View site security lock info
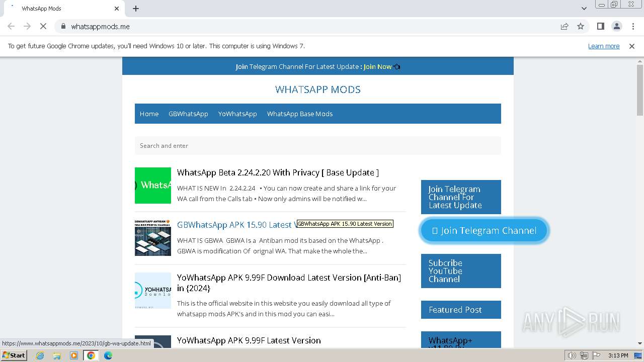Viewport: 644px width, 362px height. (63, 26)
